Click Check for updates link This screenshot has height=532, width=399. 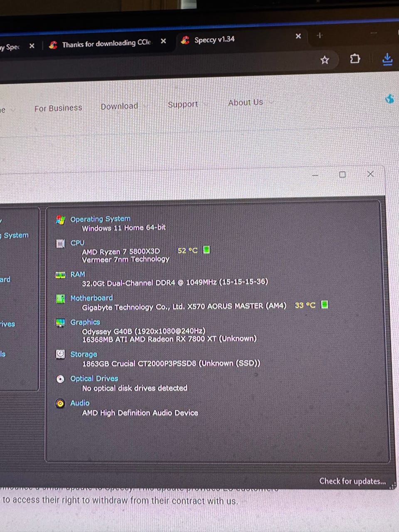click(352, 481)
